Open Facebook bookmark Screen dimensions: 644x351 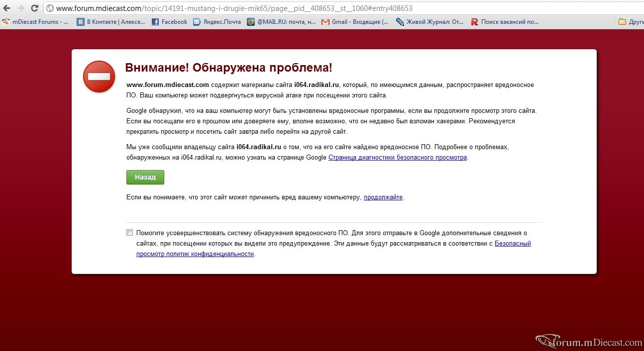point(169,22)
